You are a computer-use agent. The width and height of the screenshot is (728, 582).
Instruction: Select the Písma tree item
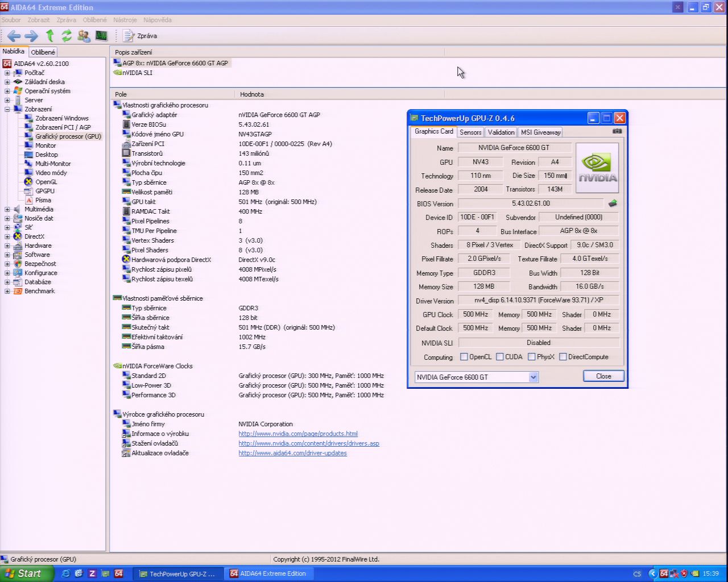pos(43,200)
